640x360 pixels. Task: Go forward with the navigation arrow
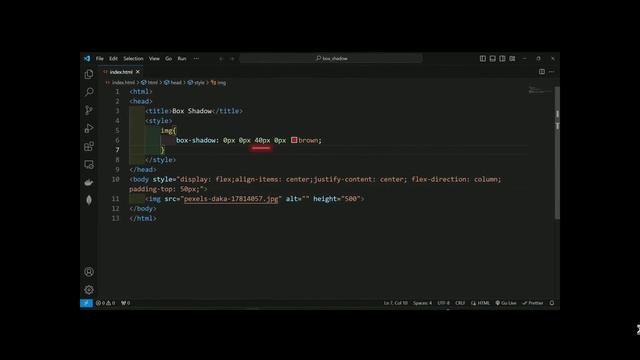tap(232, 59)
